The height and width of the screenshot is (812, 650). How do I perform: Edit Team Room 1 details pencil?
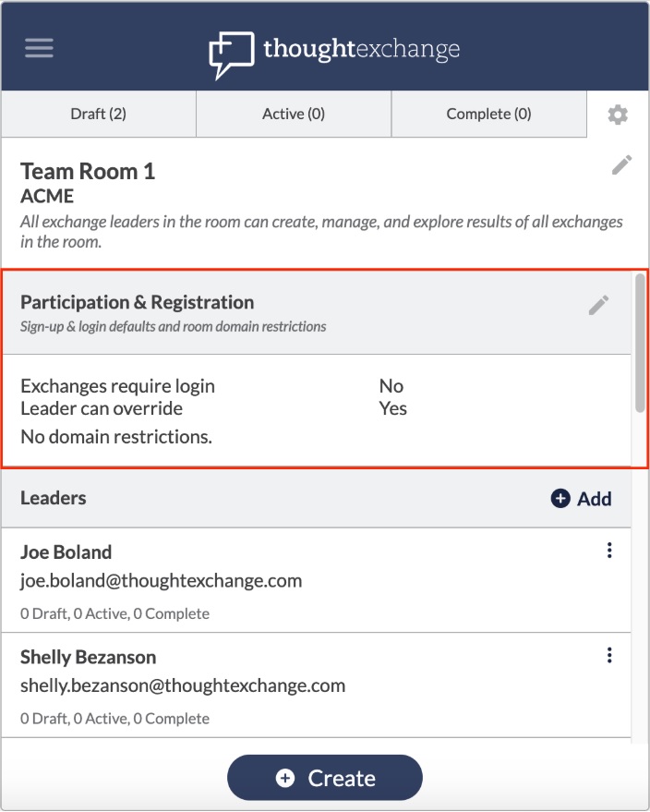tap(621, 164)
